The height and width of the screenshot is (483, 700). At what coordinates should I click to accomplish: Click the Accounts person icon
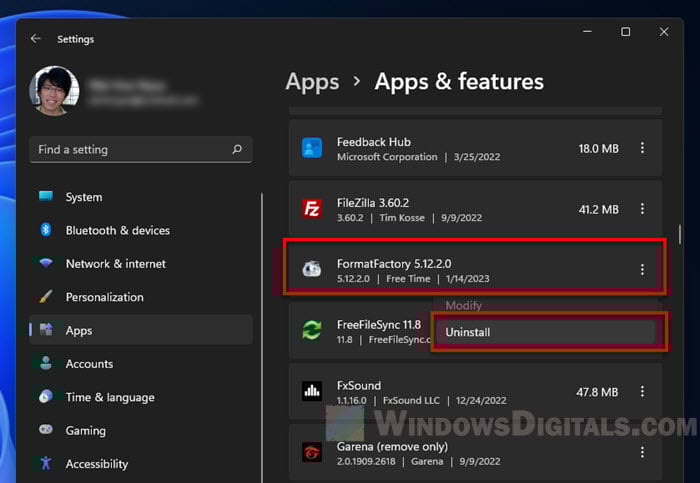(46, 363)
